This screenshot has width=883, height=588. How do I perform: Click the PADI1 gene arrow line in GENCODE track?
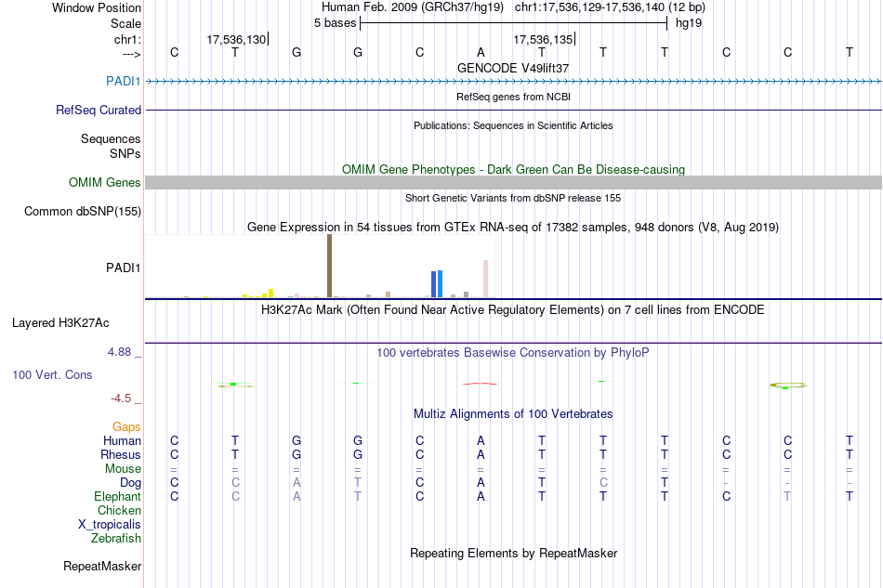tap(513, 82)
